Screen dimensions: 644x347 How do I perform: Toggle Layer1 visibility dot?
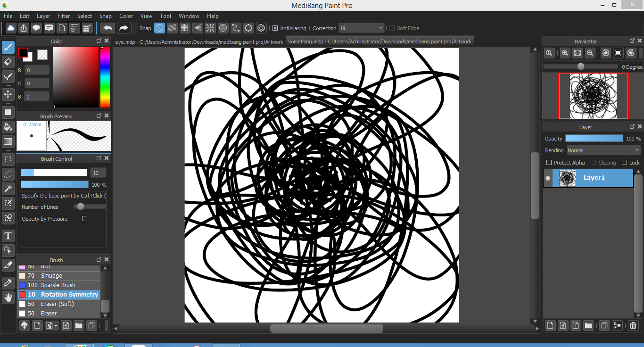548,178
